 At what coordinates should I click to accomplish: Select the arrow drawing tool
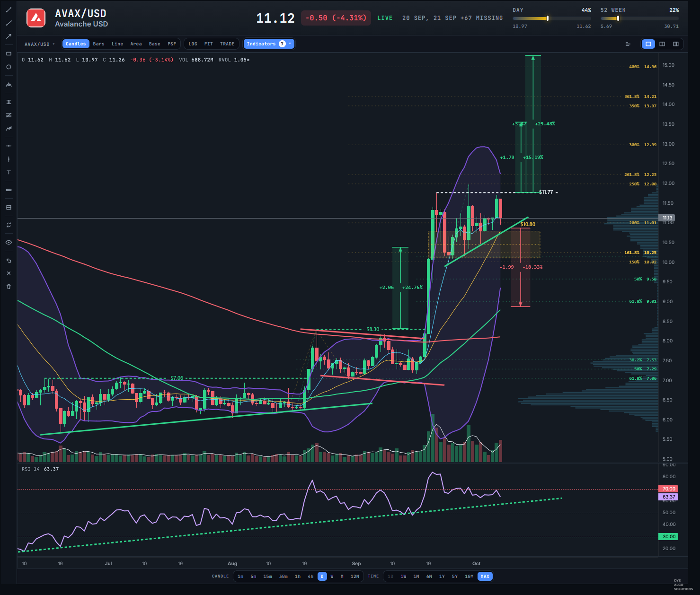pos(9,36)
